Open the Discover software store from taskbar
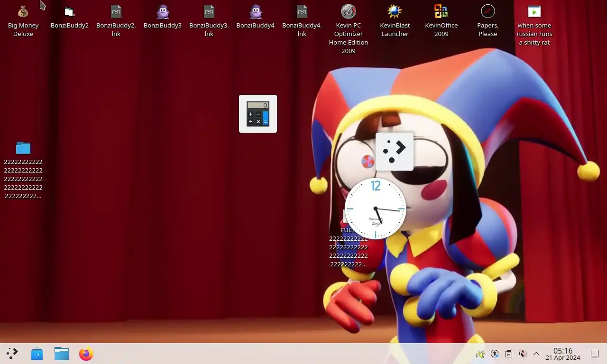The width and height of the screenshot is (607, 364). [37, 354]
